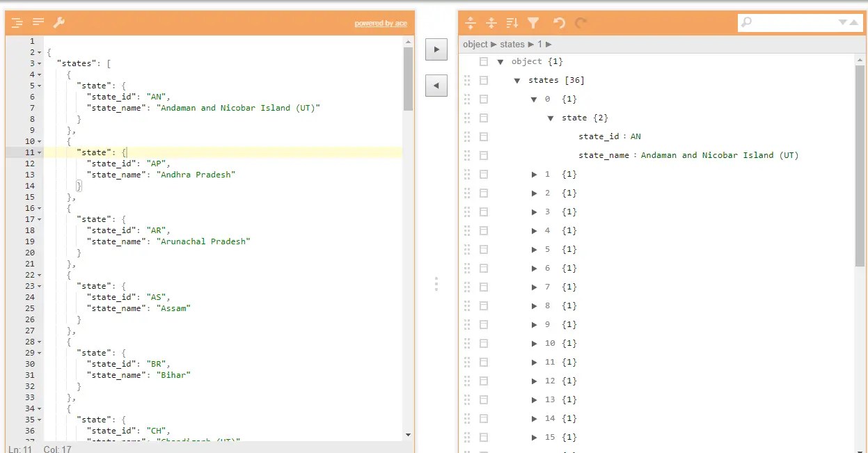Viewport: 868px width, 453px height.
Task: Tick the checkbox next to node 5
Action: (483, 249)
